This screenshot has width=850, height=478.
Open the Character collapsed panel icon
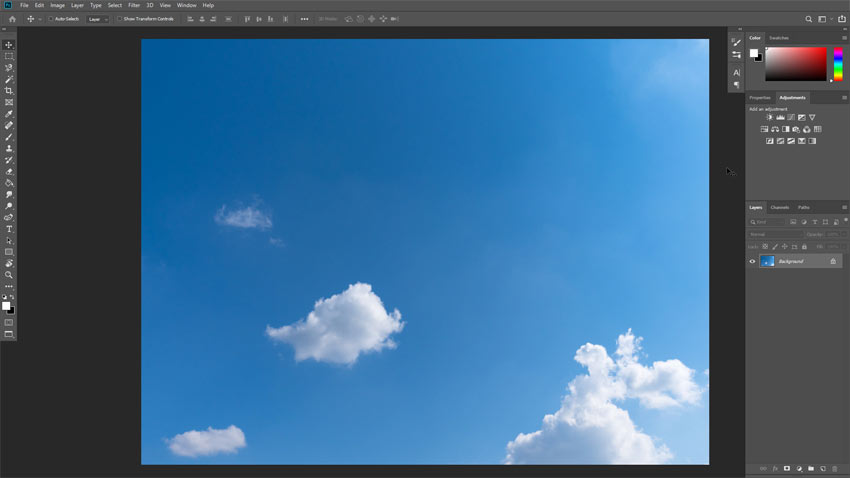pos(736,72)
